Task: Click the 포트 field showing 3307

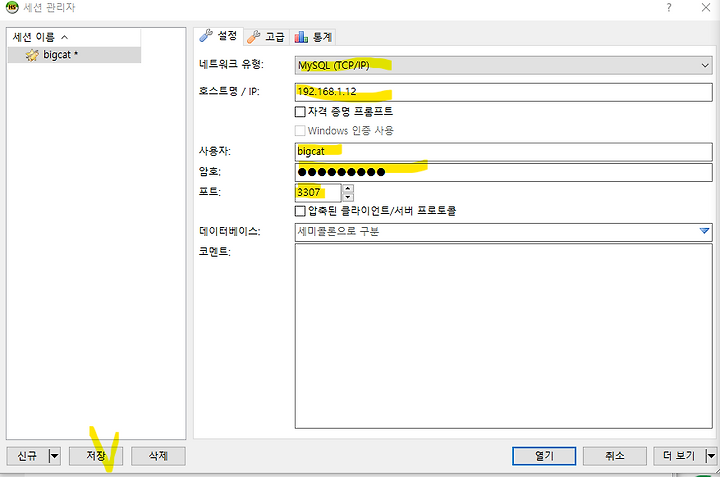Action: pyautogui.click(x=318, y=192)
